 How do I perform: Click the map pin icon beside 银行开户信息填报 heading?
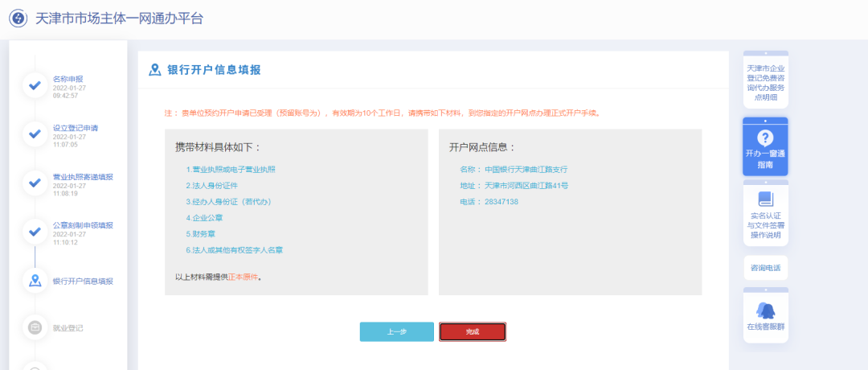point(155,70)
